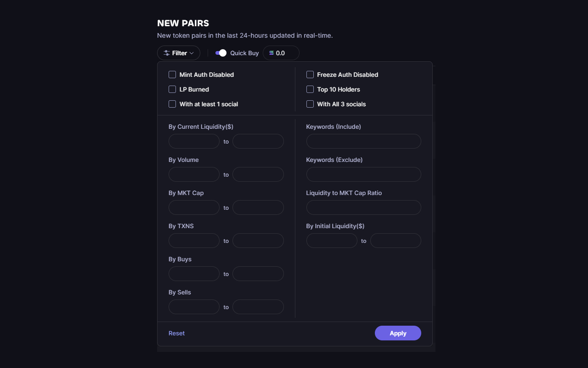Click the maximum By Volume input
Viewport: 588px width, 368px height.
click(258, 174)
